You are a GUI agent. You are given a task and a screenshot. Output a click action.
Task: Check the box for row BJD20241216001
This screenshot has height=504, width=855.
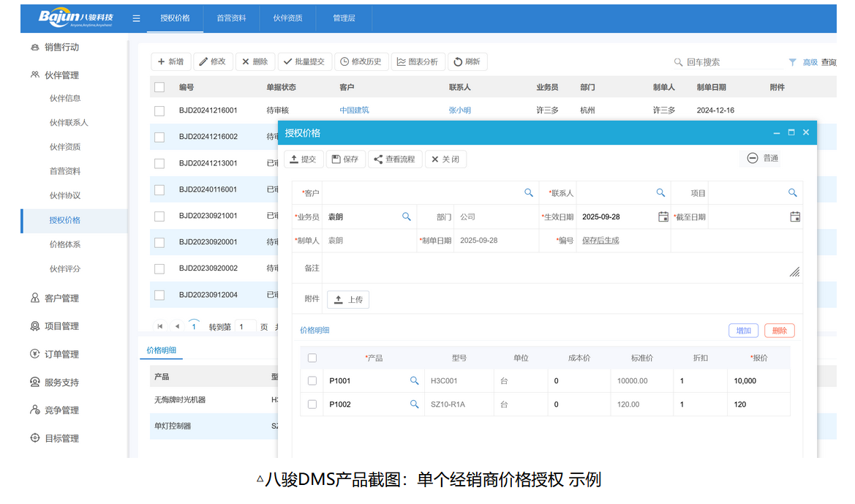(159, 110)
